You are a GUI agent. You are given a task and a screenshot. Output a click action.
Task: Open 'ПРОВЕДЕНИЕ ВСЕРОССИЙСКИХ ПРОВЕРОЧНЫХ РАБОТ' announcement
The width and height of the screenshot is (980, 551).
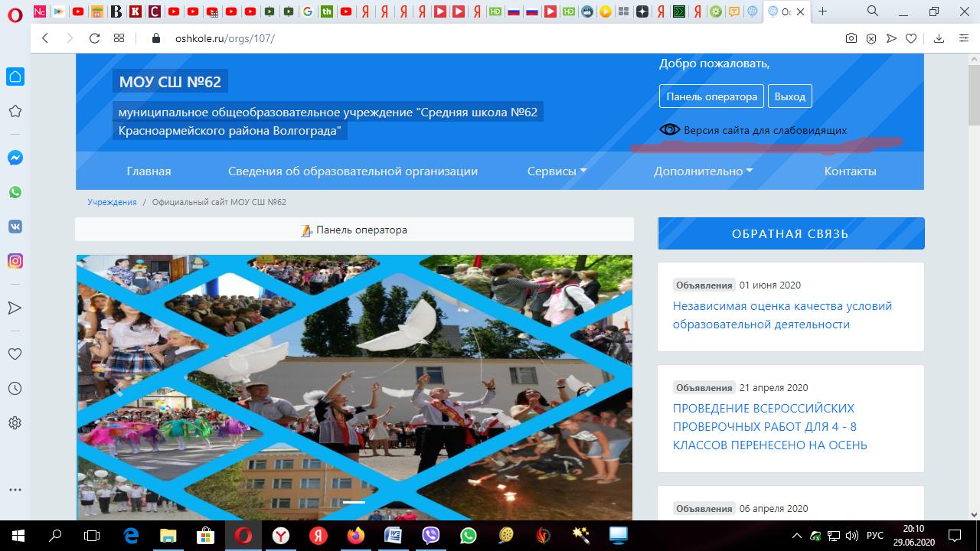[770, 427]
